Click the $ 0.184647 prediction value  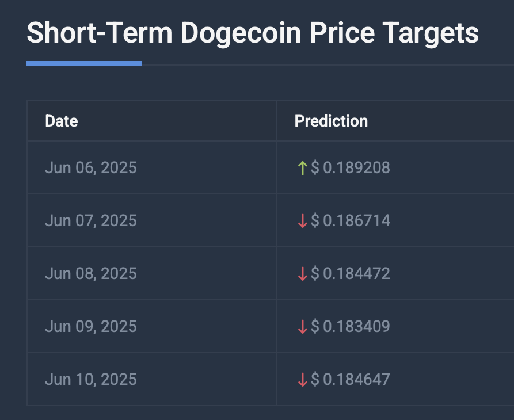pyautogui.click(x=351, y=380)
